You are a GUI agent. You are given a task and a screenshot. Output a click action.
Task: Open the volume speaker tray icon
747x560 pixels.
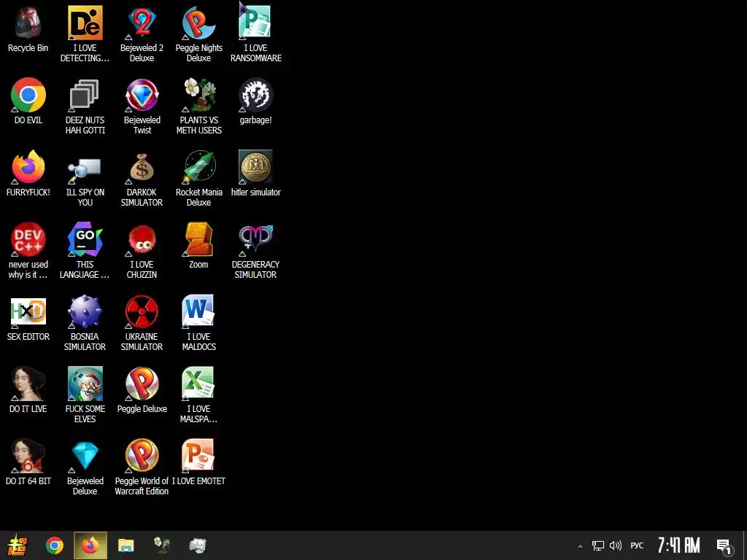[616, 545]
